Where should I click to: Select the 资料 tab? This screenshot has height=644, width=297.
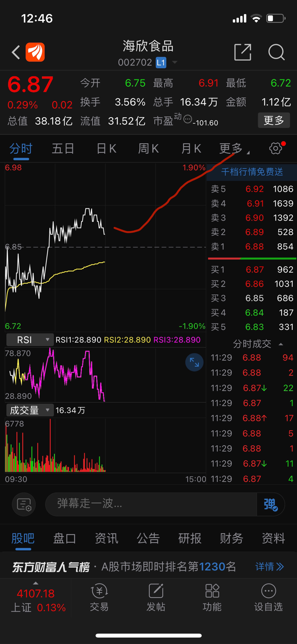(273, 538)
